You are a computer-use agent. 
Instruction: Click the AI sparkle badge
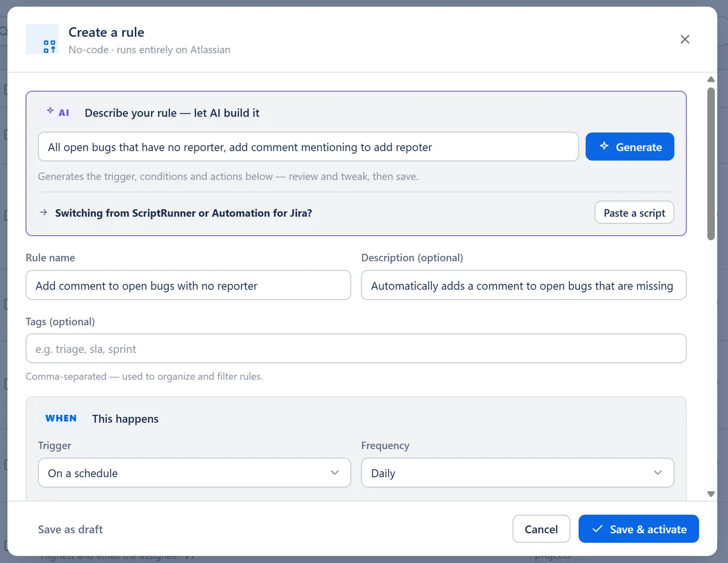pyautogui.click(x=58, y=112)
